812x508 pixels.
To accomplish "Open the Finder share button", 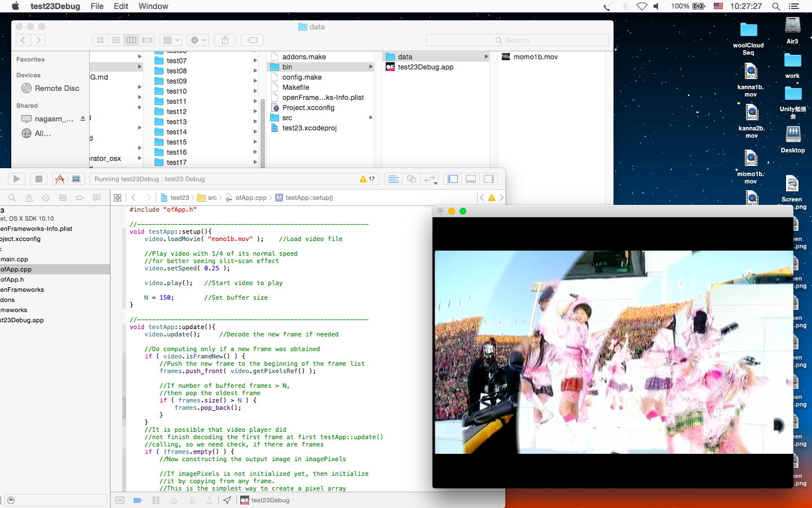I will [x=225, y=40].
